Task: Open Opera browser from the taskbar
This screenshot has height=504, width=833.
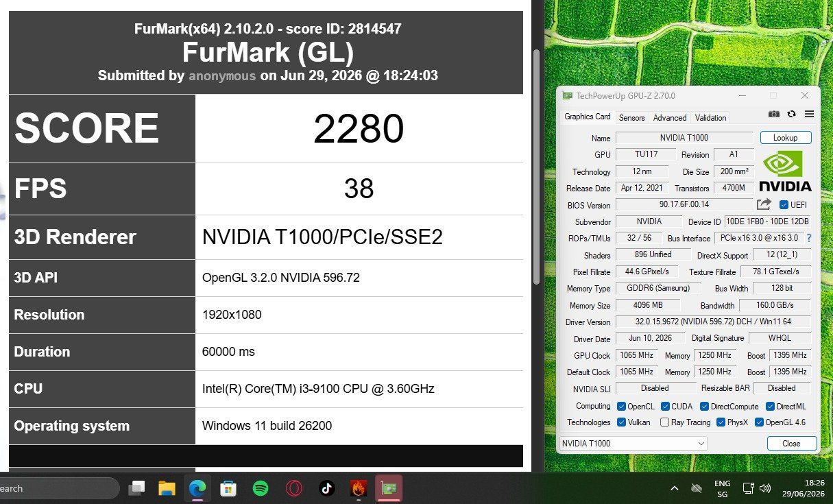Action: point(293,488)
